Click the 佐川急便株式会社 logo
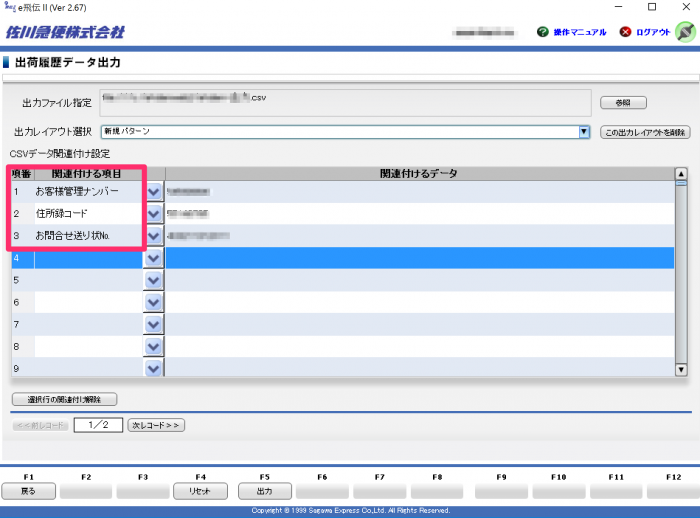 (x=65, y=32)
